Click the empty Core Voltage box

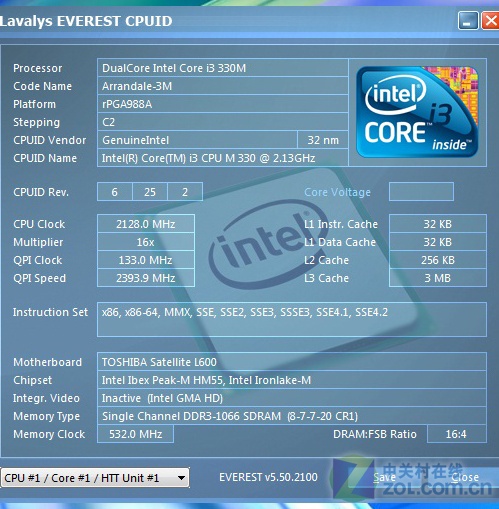pyautogui.click(x=421, y=192)
